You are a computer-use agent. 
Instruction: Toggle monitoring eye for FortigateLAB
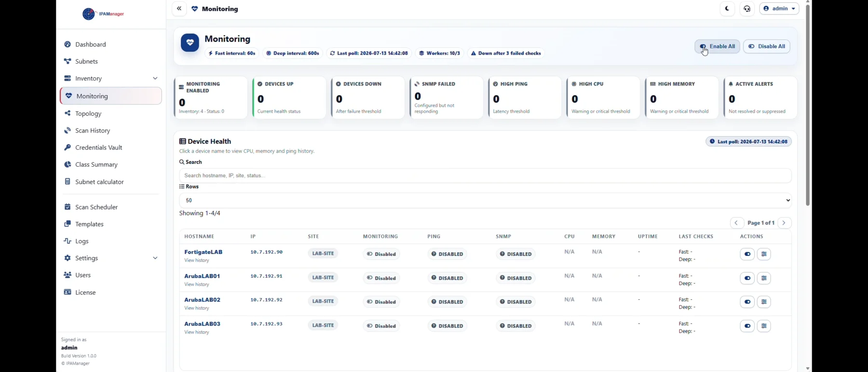747,254
